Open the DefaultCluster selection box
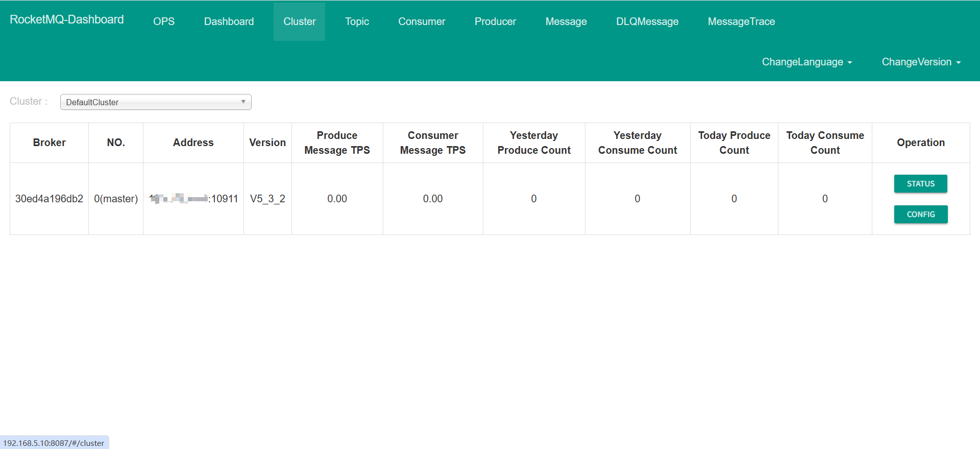980x449 pixels. click(x=156, y=102)
